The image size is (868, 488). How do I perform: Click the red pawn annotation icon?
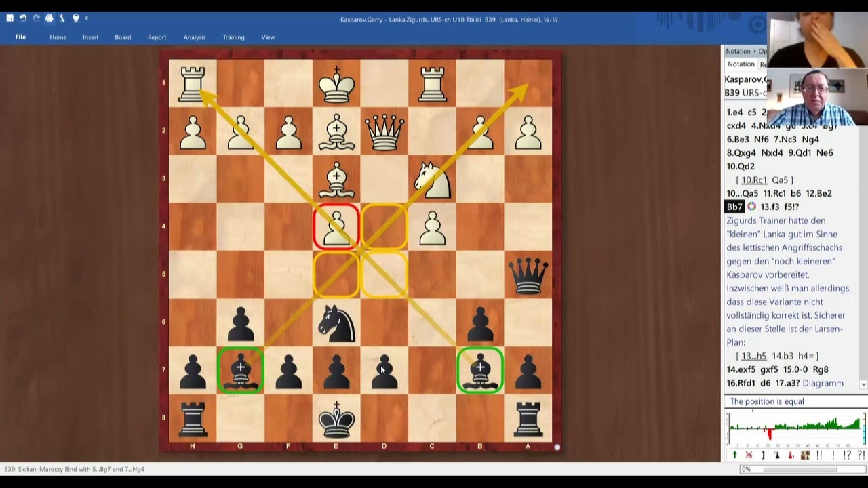[x=791, y=455]
